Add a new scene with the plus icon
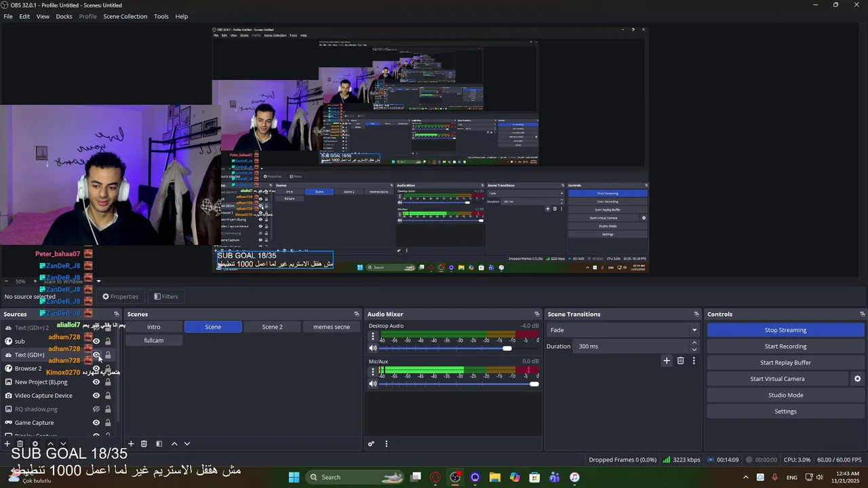 (132, 444)
